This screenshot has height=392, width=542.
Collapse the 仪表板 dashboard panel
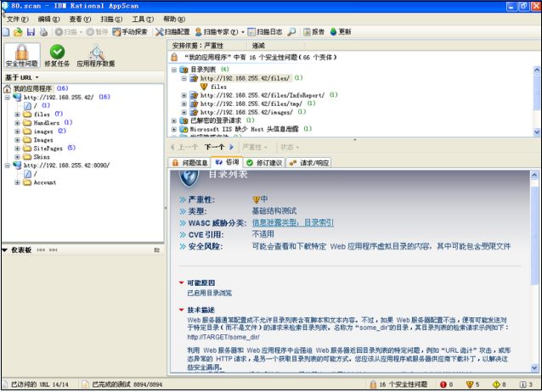click(5, 249)
